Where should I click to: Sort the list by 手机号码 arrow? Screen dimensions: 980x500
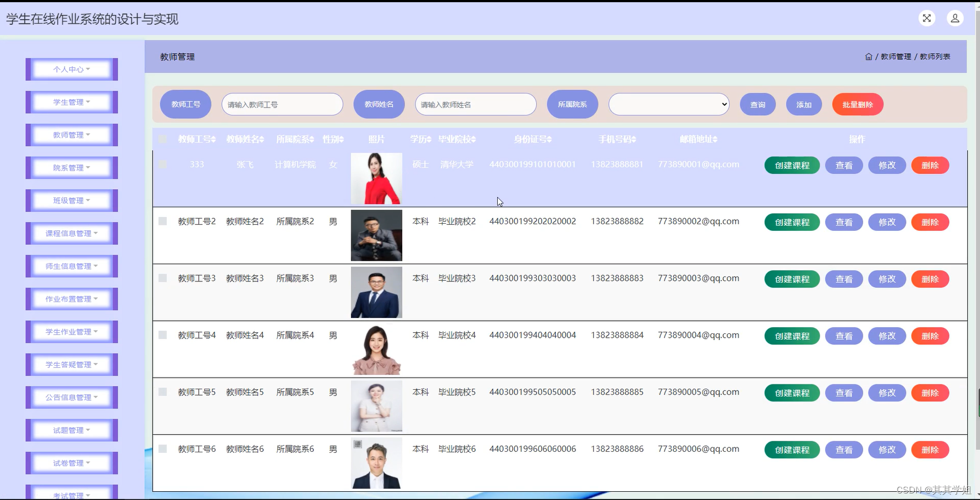(634, 139)
